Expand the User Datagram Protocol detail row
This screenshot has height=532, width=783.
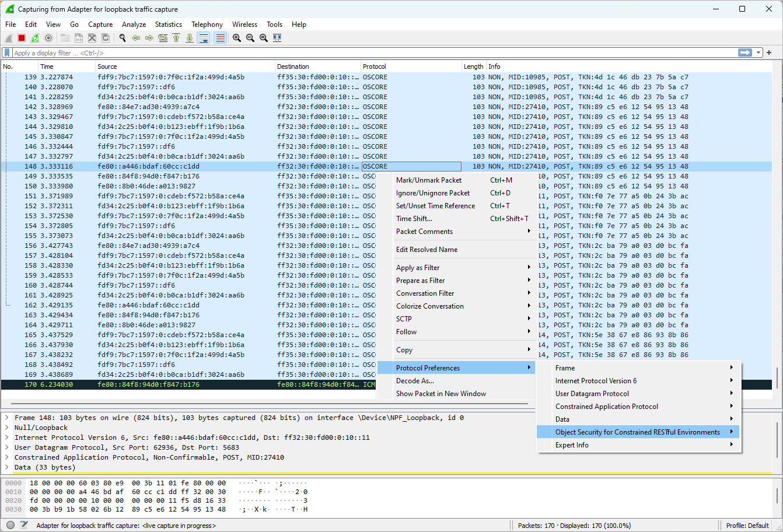7,447
